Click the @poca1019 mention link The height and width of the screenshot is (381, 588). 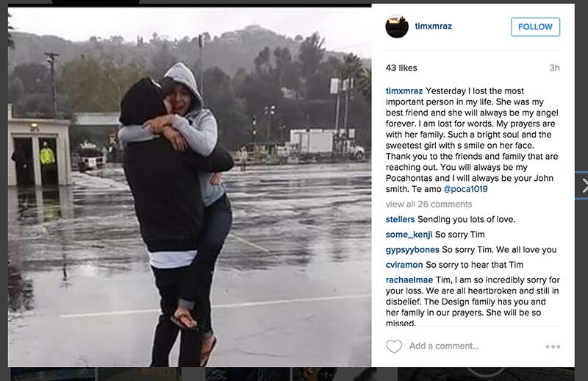tap(465, 189)
